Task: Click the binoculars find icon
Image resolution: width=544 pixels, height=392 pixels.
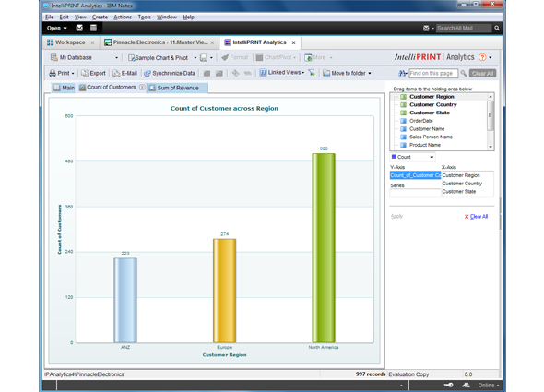Action: pos(402,73)
